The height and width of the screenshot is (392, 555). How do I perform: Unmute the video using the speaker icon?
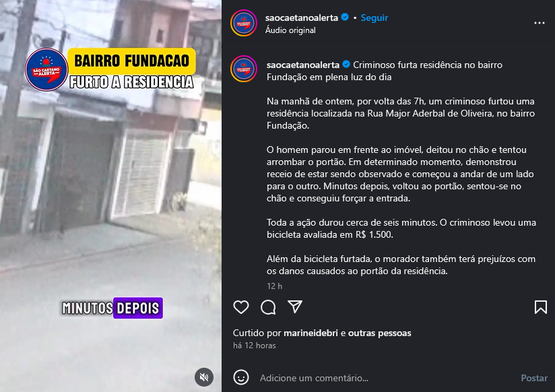coord(204,377)
